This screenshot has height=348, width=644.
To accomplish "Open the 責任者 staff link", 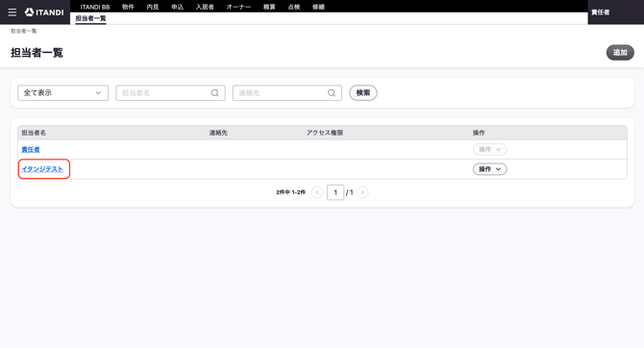I will tap(31, 150).
